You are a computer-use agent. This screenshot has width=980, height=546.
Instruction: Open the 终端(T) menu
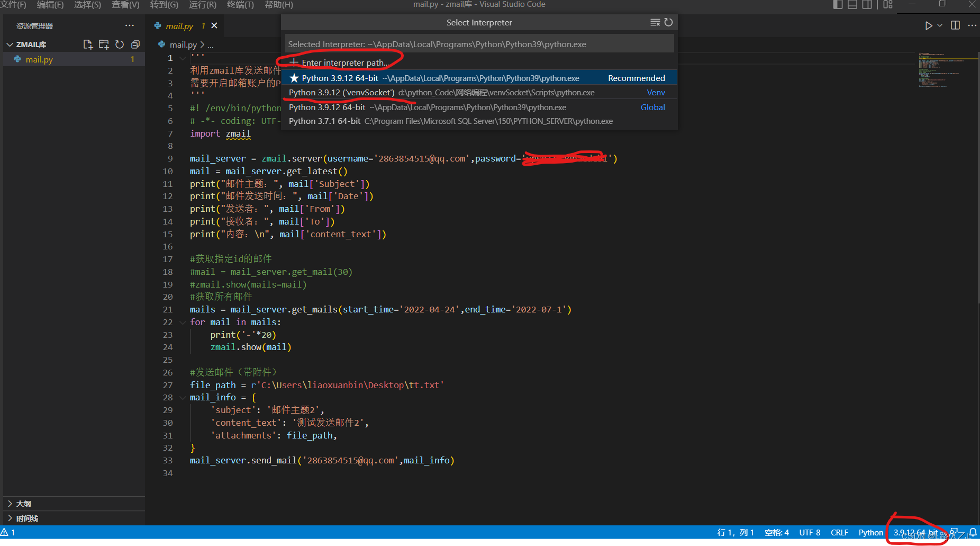click(x=240, y=4)
